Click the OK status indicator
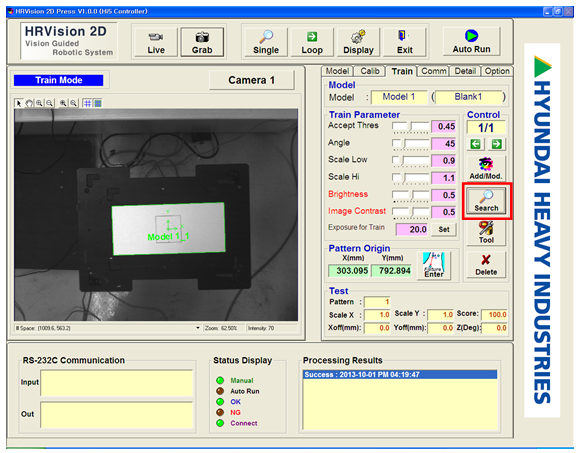Viewport: 580px width, 453px height. pos(220,402)
